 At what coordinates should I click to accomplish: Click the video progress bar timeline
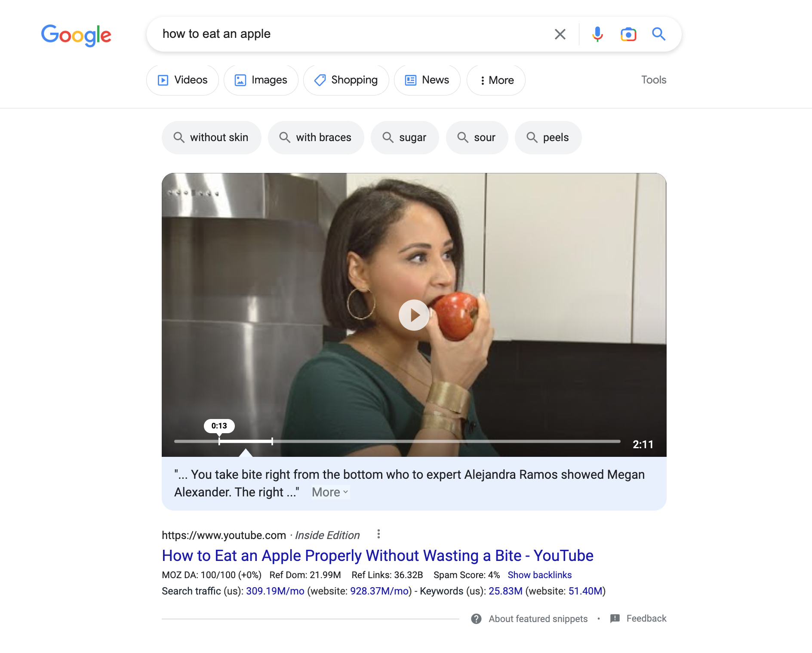click(x=397, y=441)
